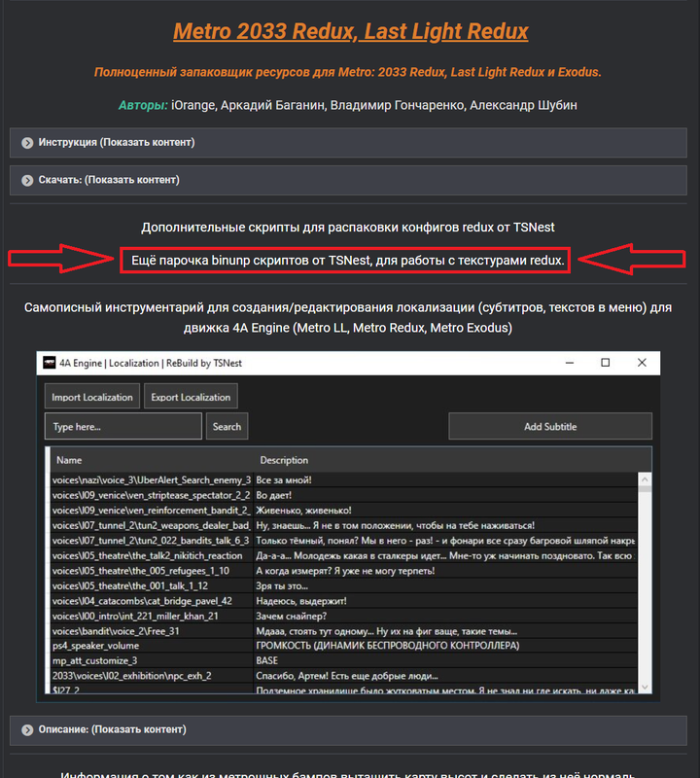Click the table's vertical scrollbar track

tap(645, 585)
